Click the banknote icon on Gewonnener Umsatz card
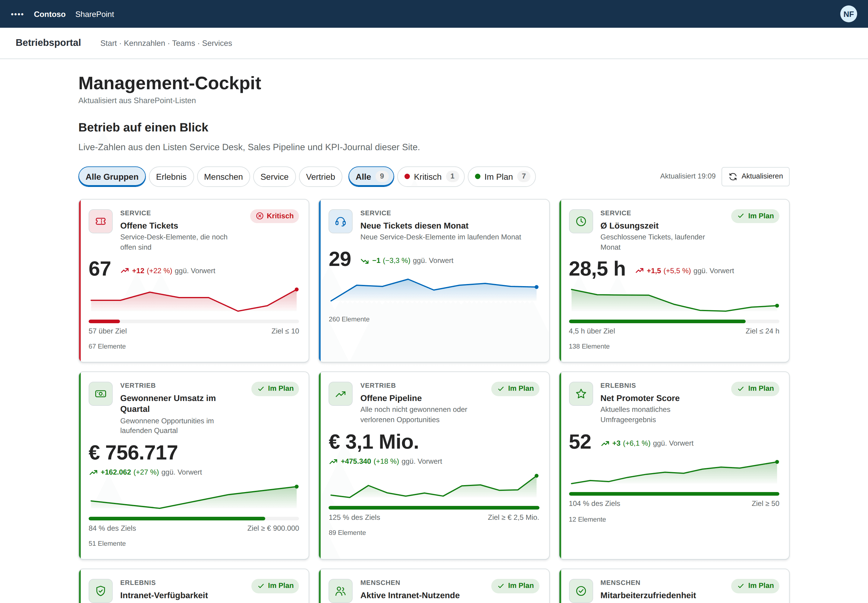The width and height of the screenshot is (868, 603). [x=100, y=394]
